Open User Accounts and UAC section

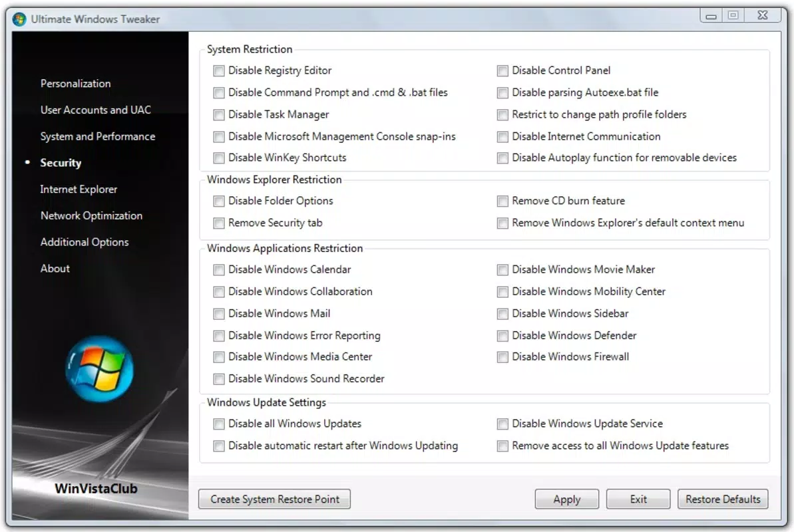(96, 110)
